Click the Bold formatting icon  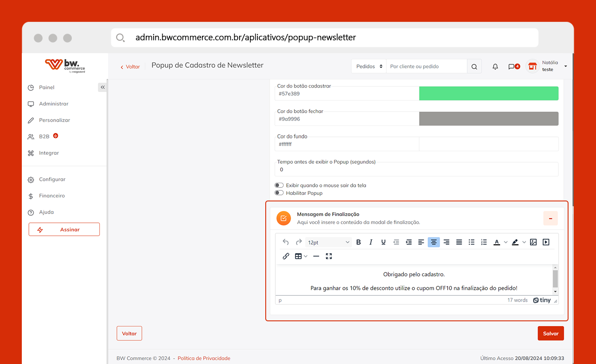coord(359,242)
